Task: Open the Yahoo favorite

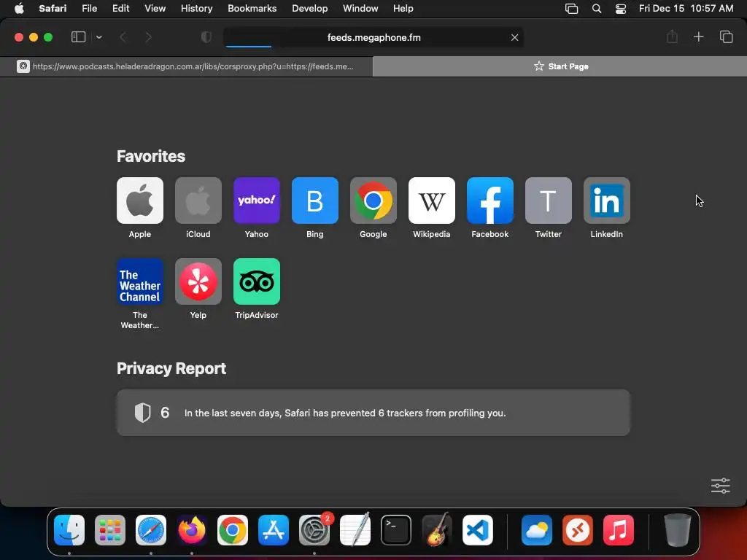Action: (x=256, y=208)
